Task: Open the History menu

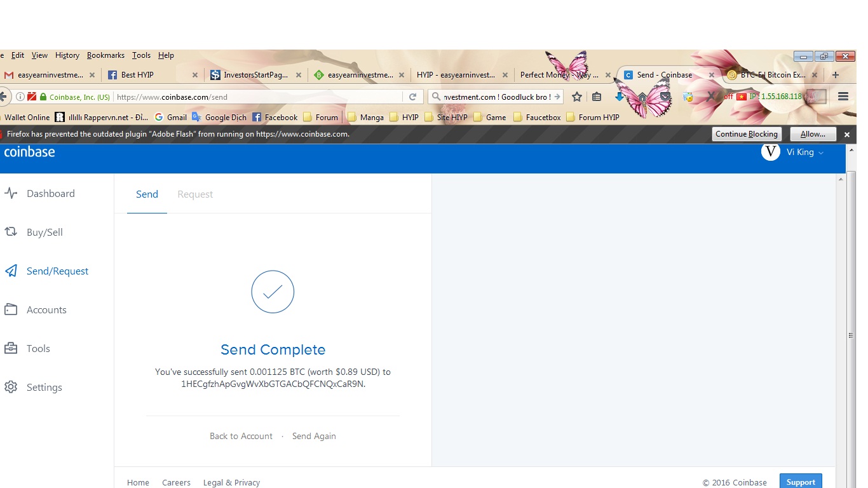Action: pos(67,55)
